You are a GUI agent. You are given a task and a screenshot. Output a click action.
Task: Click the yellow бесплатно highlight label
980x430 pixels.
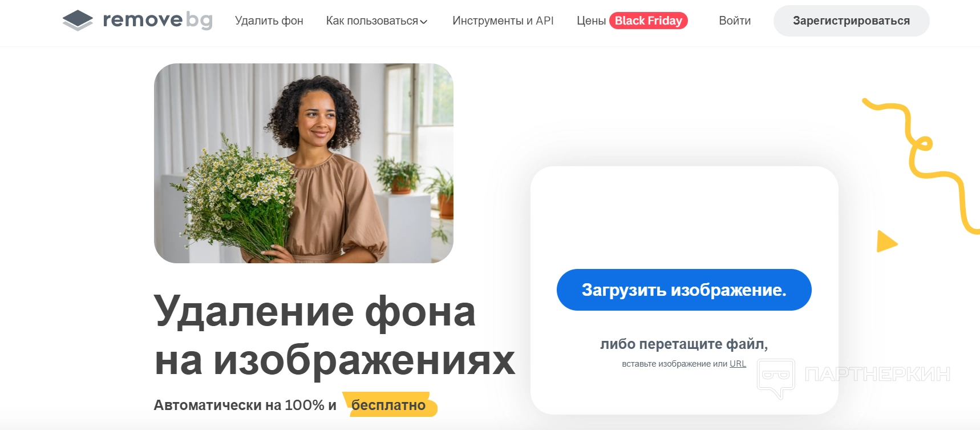coord(389,405)
